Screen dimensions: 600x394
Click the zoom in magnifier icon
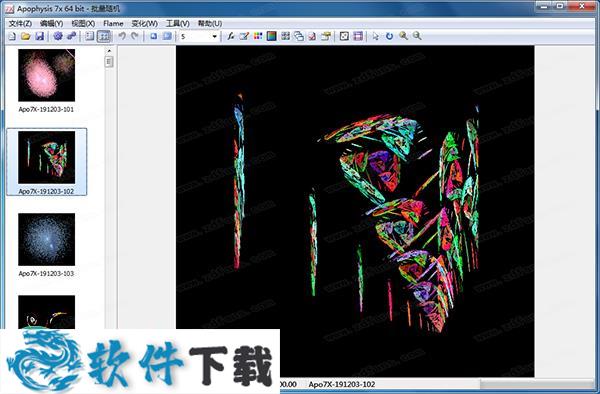pyautogui.click(x=403, y=36)
